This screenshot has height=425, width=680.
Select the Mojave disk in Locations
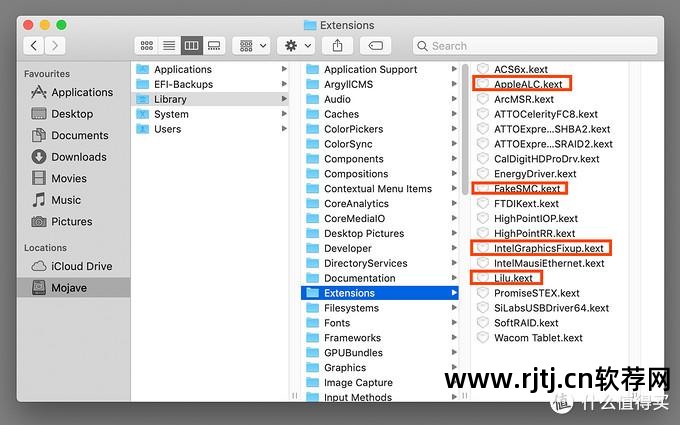pos(74,288)
